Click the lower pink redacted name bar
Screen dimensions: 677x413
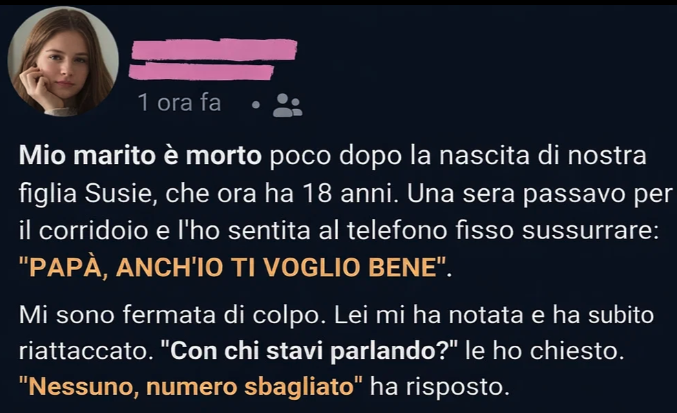tap(201, 71)
